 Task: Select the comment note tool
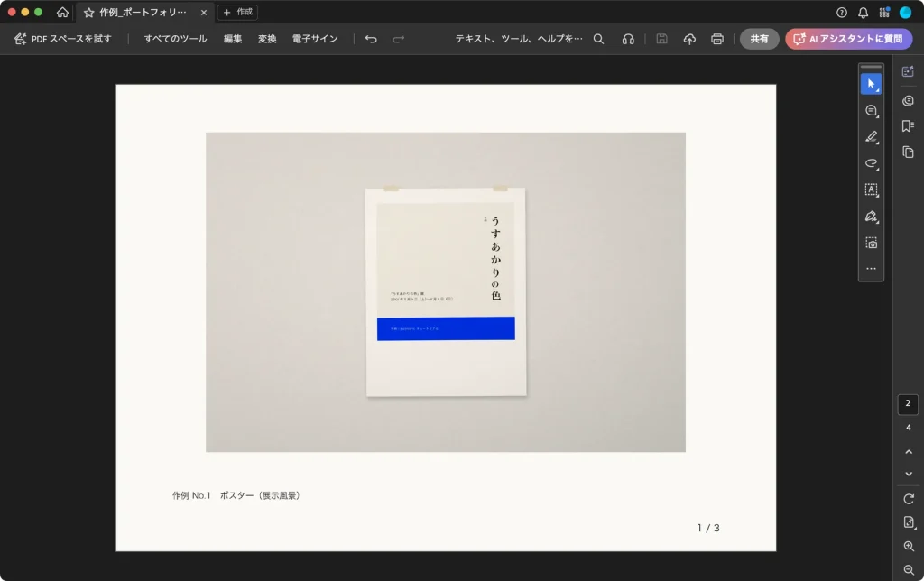click(871, 111)
